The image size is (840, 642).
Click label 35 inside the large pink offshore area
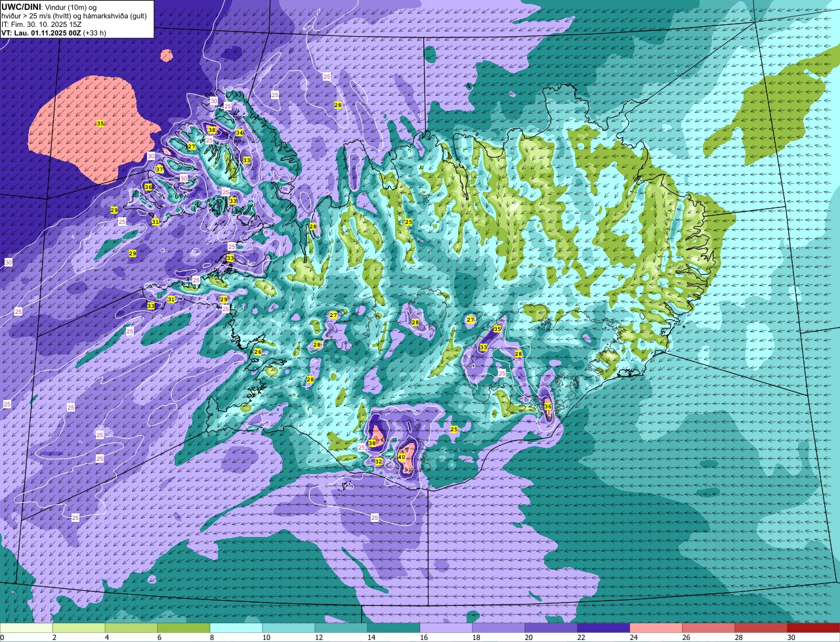100,123
